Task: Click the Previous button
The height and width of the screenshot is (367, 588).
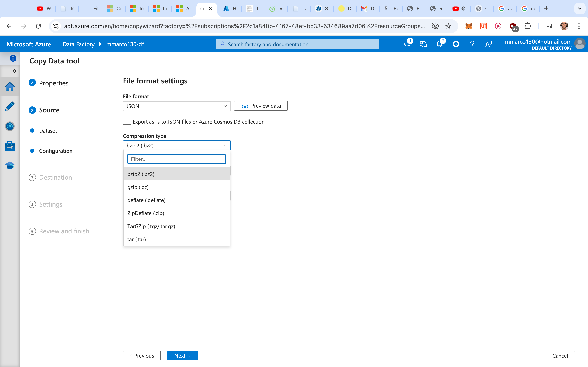Action: pos(142,355)
